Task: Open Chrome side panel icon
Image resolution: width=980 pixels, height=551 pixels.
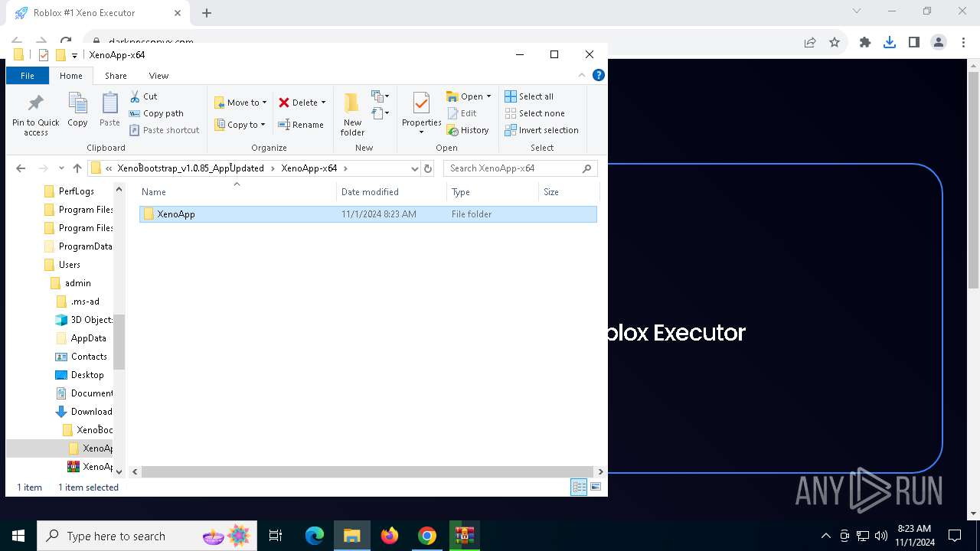Action: coord(914,43)
